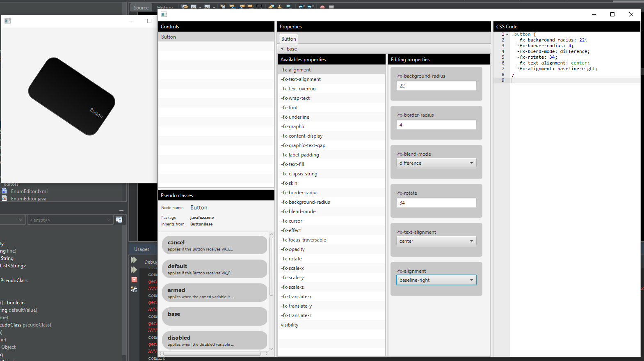Minimize the navigator panel in NetBeans

click(x=121, y=210)
